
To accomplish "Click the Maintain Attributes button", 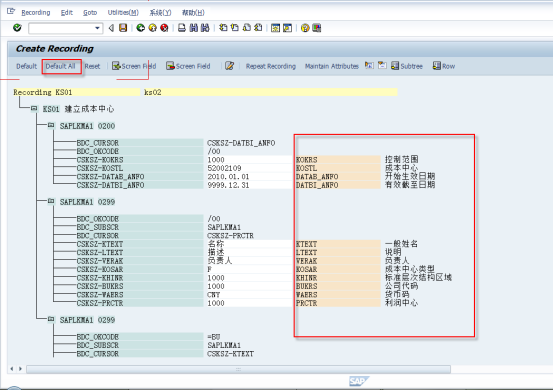I will pos(332,66).
